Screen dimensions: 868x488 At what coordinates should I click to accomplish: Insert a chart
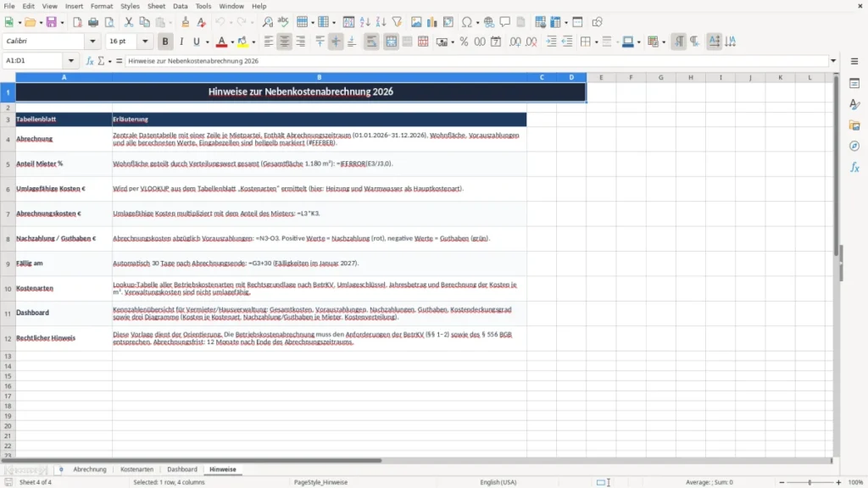point(432,22)
